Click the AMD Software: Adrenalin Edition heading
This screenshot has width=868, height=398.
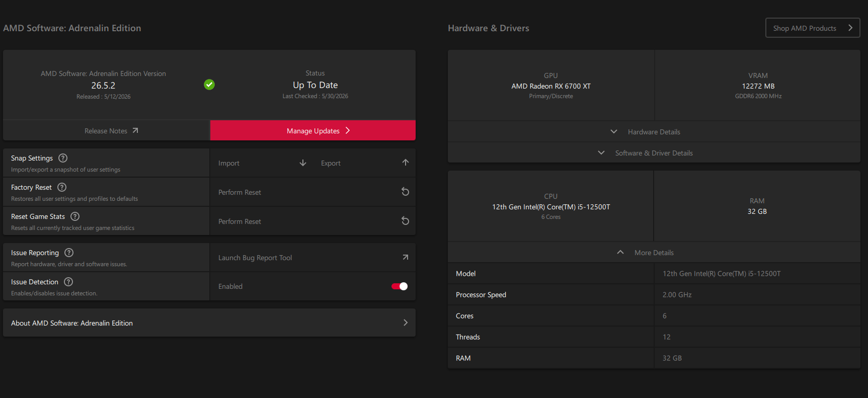point(72,28)
